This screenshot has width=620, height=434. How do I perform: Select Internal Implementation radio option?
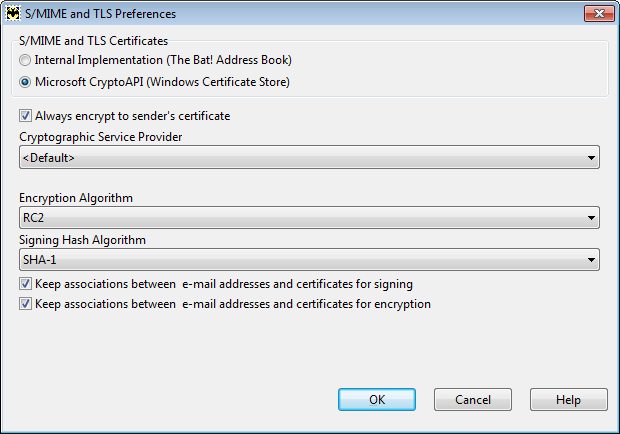pyautogui.click(x=25, y=60)
